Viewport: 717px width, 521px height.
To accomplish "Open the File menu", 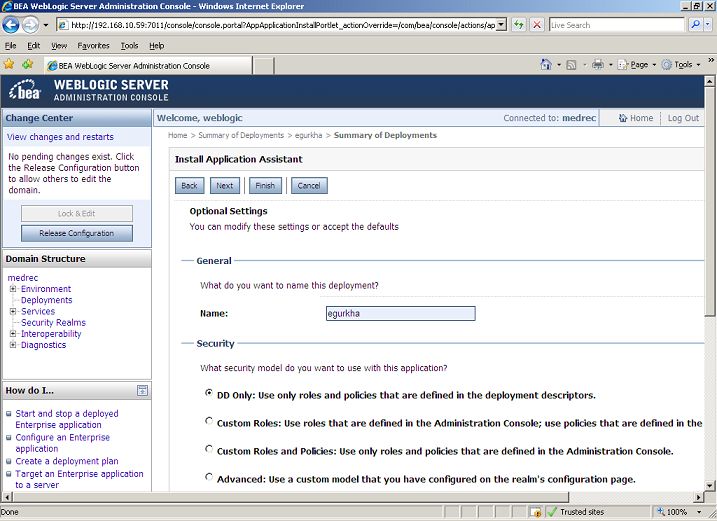I will pyautogui.click(x=11, y=46).
